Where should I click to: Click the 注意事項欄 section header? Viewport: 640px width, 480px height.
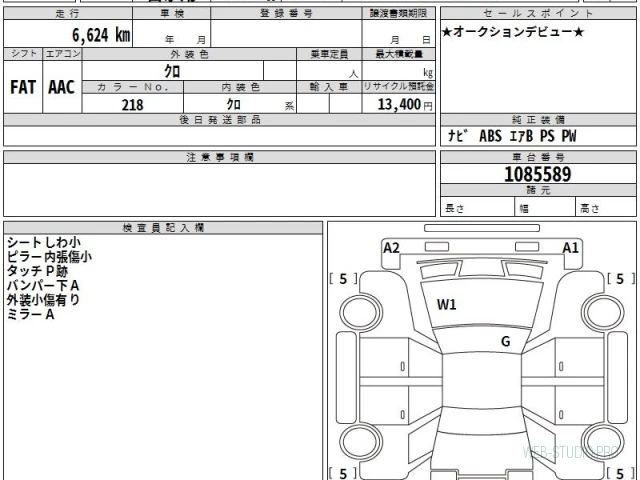click(x=220, y=157)
